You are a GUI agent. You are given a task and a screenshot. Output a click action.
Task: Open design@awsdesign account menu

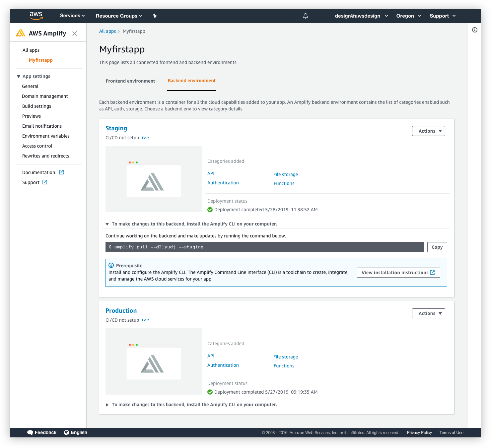click(361, 16)
